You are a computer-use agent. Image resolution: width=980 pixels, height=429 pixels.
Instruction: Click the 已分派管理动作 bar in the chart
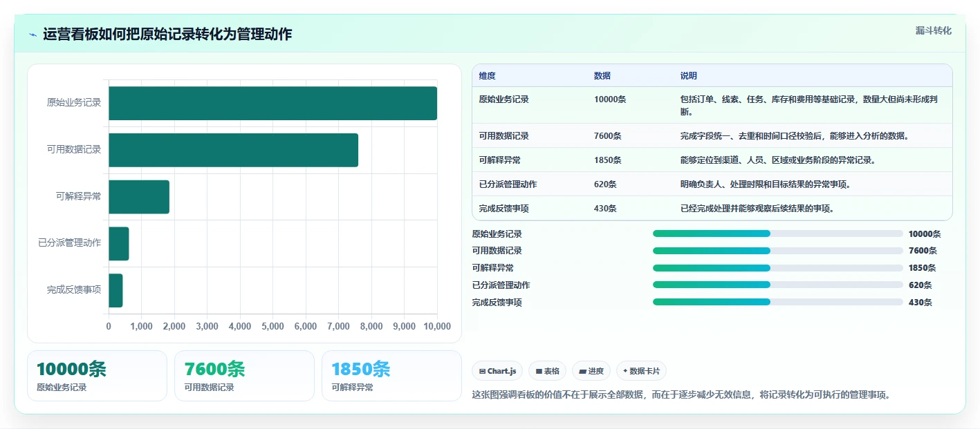click(119, 244)
